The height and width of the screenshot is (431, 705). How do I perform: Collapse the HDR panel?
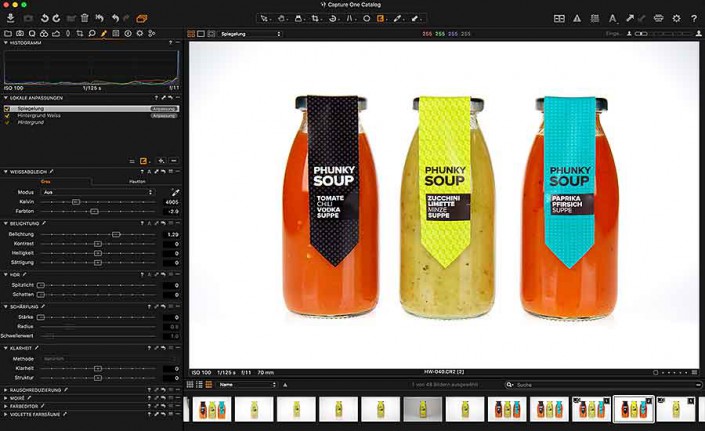(5, 275)
